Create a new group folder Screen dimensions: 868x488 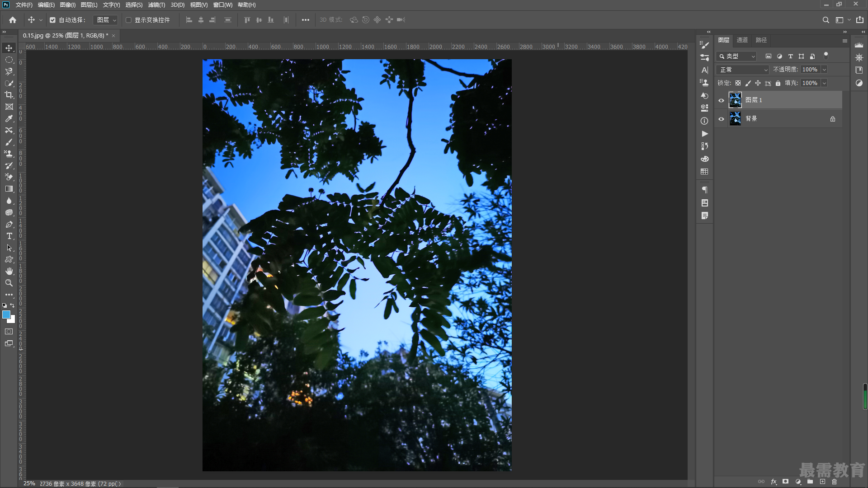tap(810, 482)
